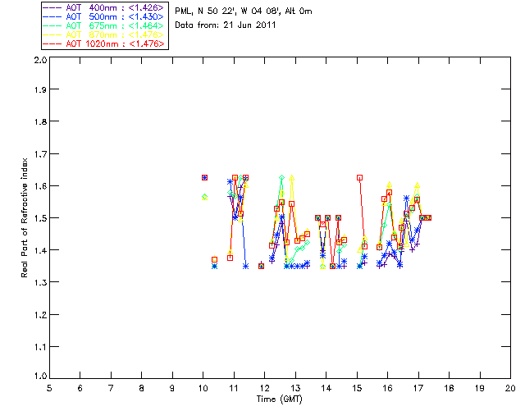Click the x-axis tick label 17

pos(418,388)
